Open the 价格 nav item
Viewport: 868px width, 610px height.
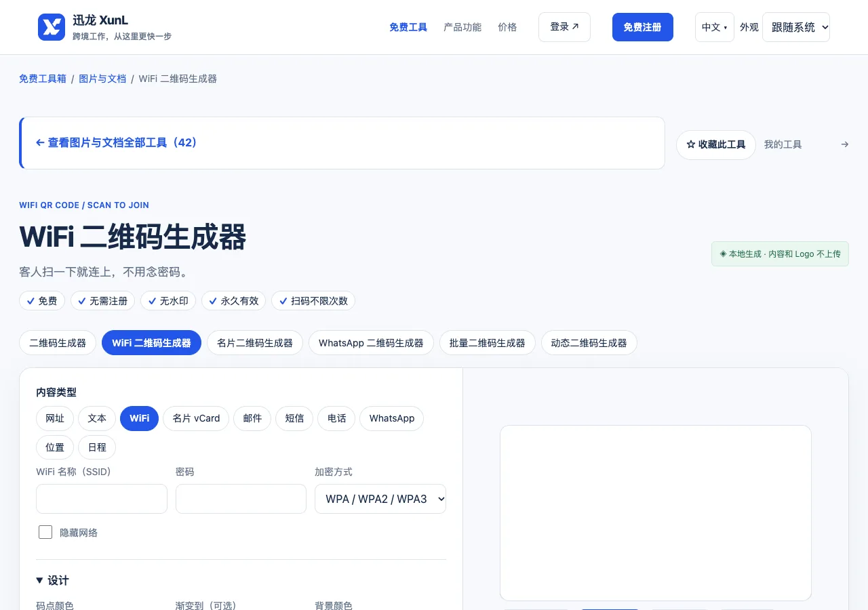pyautogui.click(x=507, y=27)
